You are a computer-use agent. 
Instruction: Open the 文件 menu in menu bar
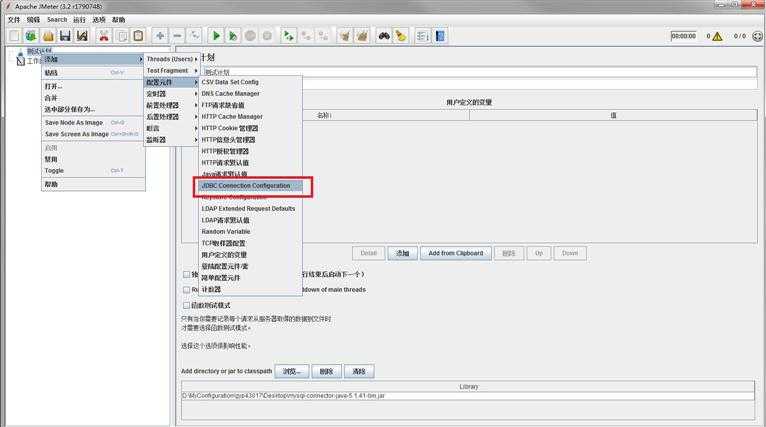click(14, 20)
